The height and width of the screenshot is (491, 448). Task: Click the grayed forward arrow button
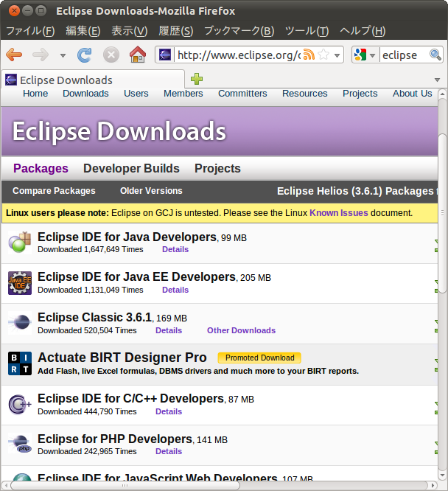[41, 55]
